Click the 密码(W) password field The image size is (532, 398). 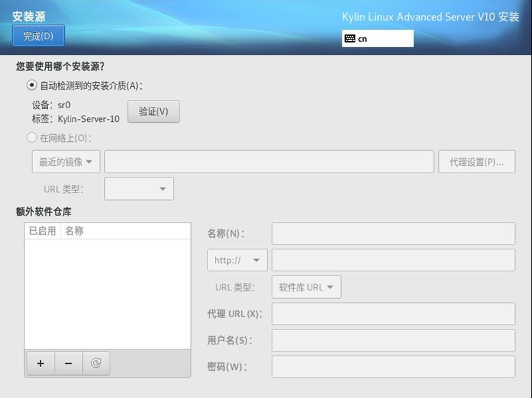393,366
